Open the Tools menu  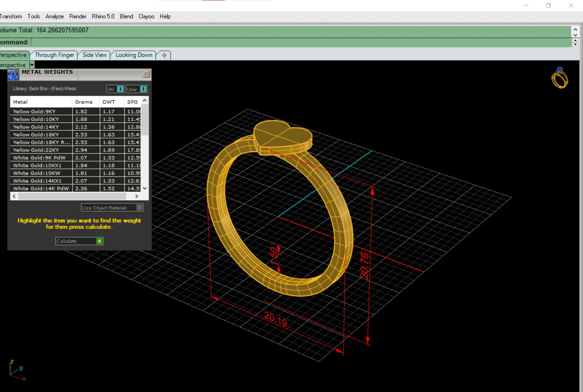(x=34, y=17)
